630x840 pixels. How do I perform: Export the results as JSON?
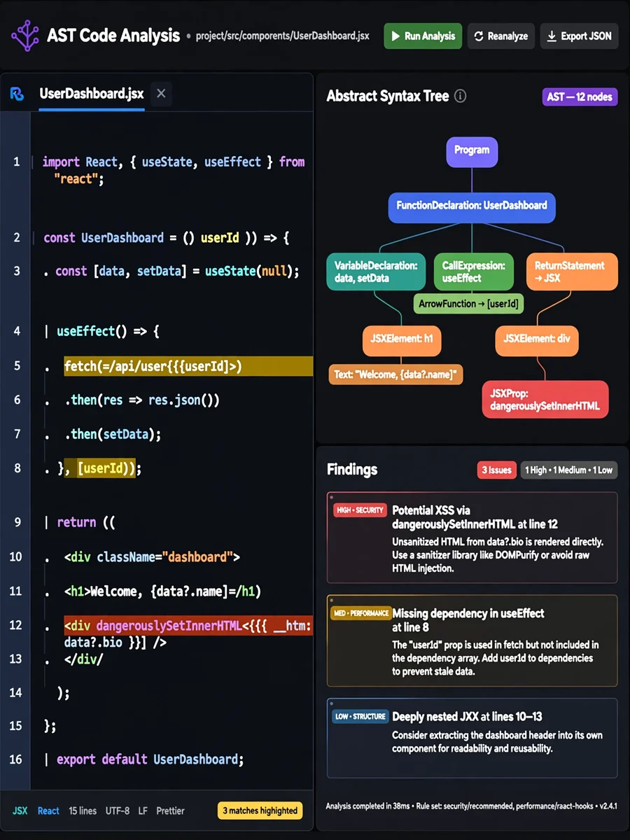[x=579, y=36]
